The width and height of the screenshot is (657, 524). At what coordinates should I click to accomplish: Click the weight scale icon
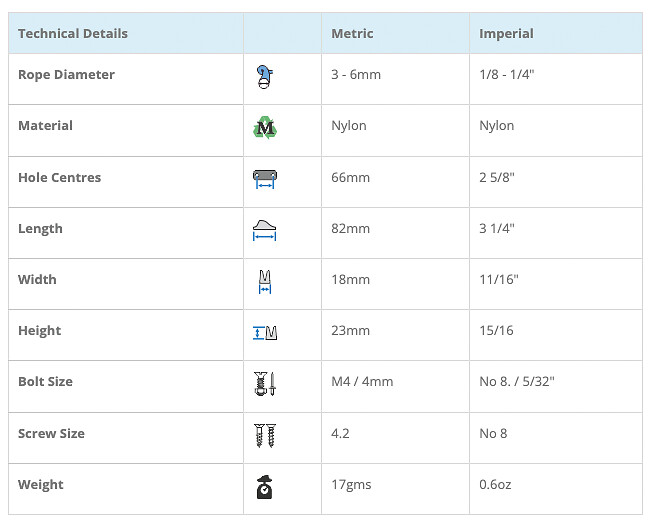point(264,486)
